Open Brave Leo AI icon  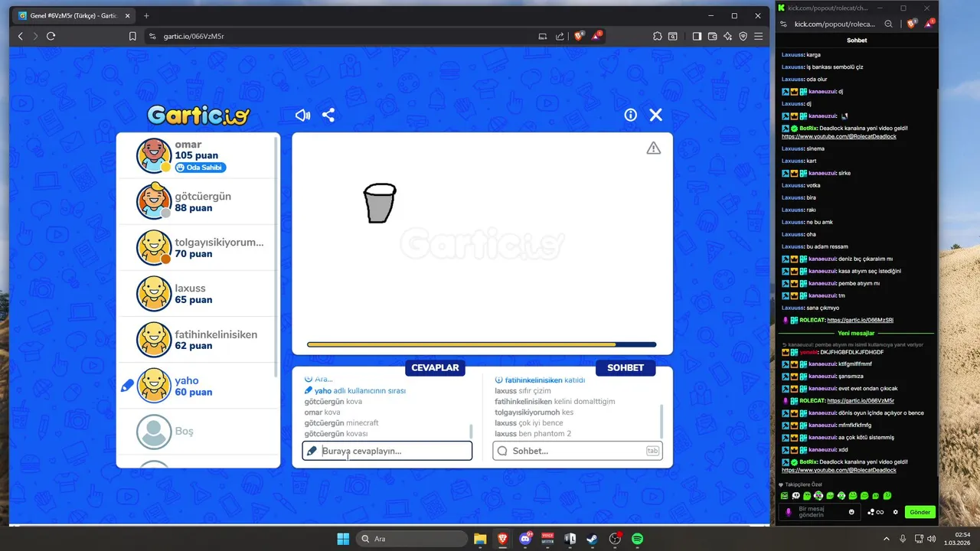(727, 36)
